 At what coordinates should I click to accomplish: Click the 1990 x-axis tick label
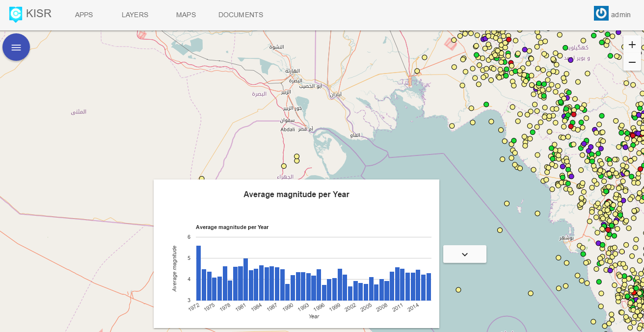point(287,308)
